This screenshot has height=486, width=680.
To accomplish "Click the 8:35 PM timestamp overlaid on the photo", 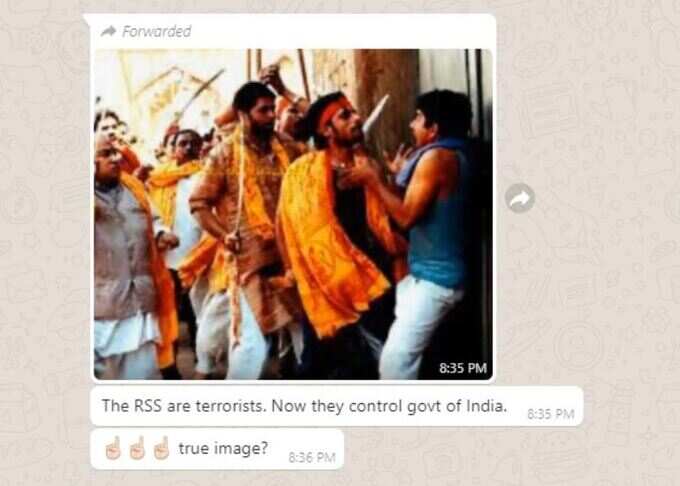I will pyautogui.click(x=463, y=368).
